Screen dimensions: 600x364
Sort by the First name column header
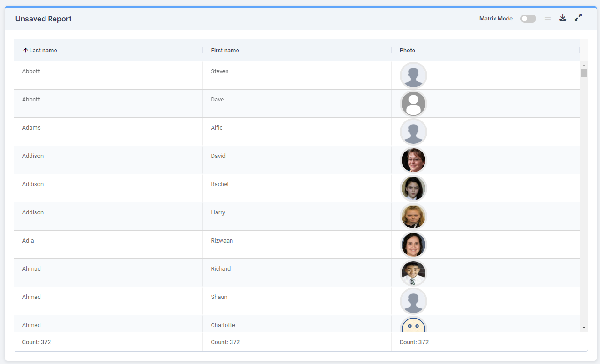225,50
